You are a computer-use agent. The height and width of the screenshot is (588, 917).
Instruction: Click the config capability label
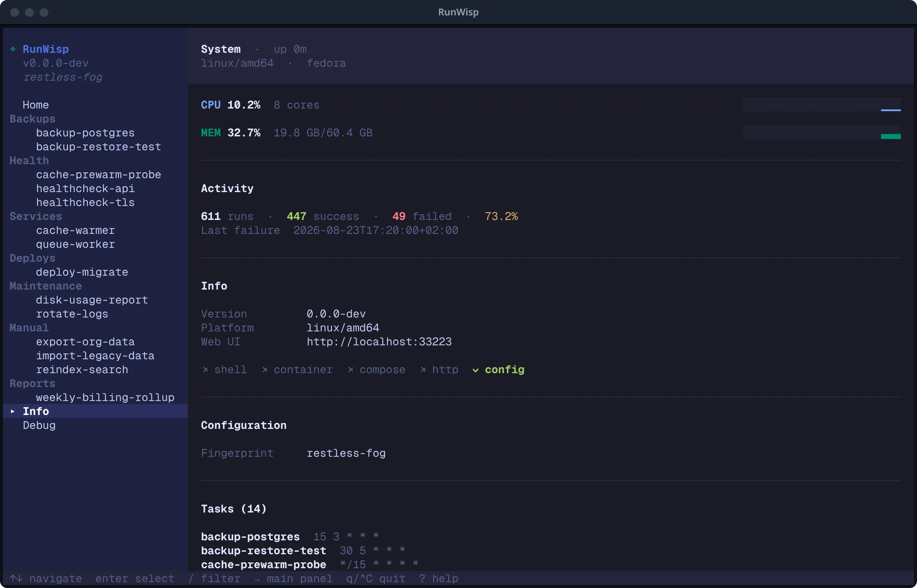click(x=504, y=370)
